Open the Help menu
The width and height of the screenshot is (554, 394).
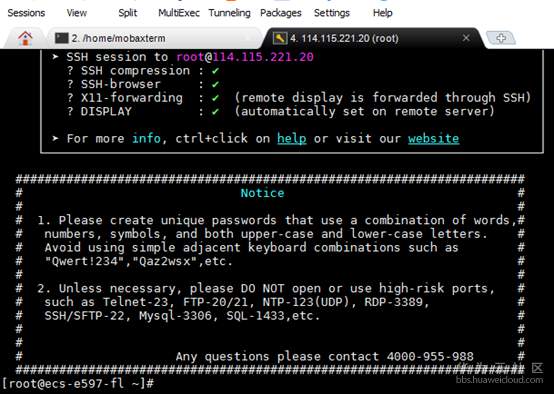point(383,13)
